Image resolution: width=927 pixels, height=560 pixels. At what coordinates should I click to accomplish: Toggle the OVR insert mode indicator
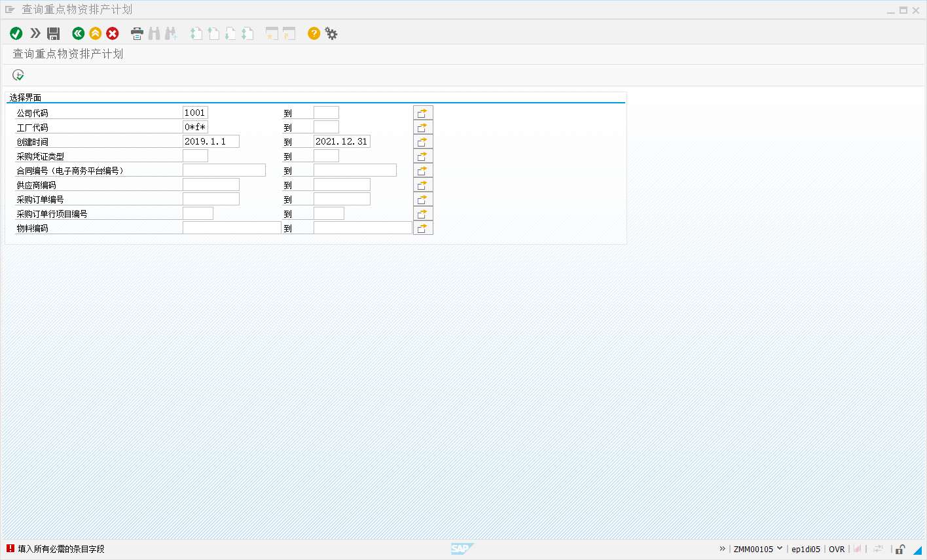[x=837, y=550]
